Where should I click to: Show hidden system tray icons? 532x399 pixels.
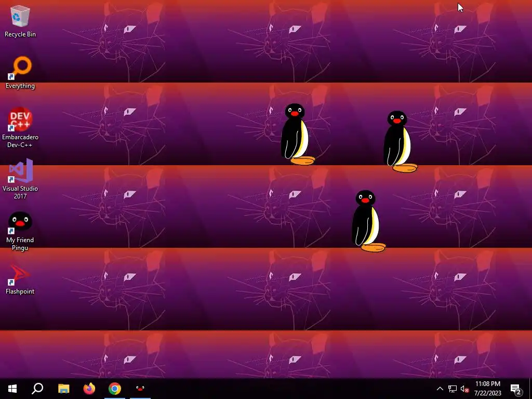coord(440,389)
